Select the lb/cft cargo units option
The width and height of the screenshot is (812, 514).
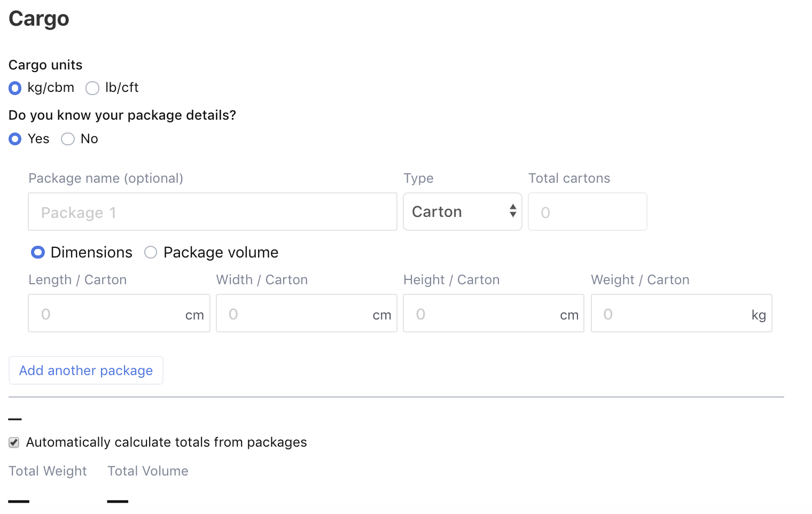point(92,88)
